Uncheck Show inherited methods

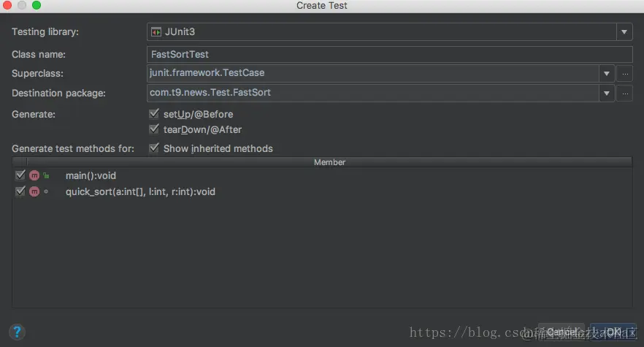click(x=154, y=148)
